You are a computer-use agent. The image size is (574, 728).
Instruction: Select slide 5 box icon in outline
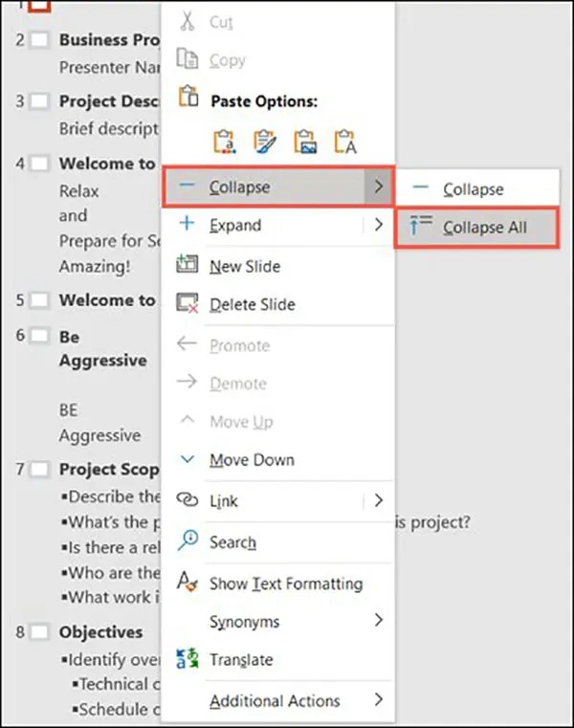point(39,300)
